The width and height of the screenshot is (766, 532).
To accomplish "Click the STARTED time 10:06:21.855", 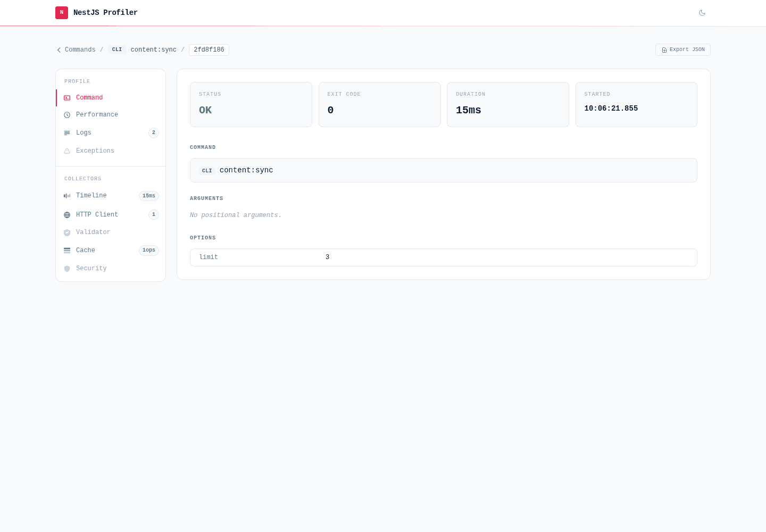I will coord(611,109).
